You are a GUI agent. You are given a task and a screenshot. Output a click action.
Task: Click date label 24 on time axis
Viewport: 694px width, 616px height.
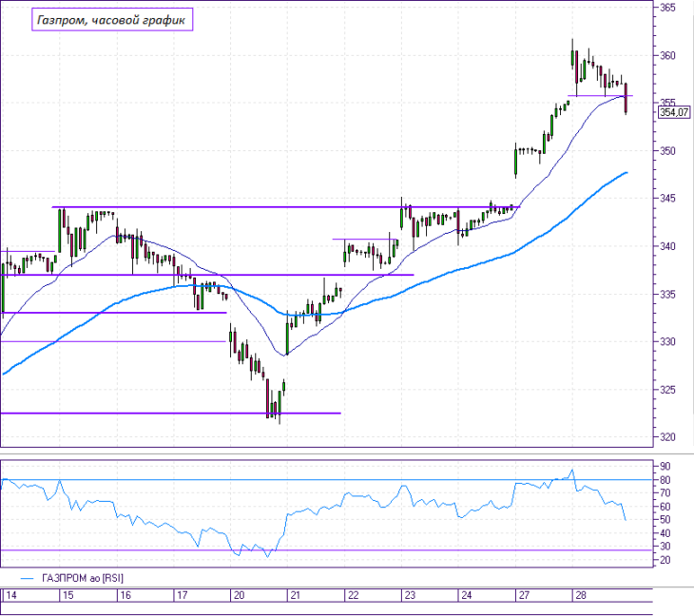[467, 595]
